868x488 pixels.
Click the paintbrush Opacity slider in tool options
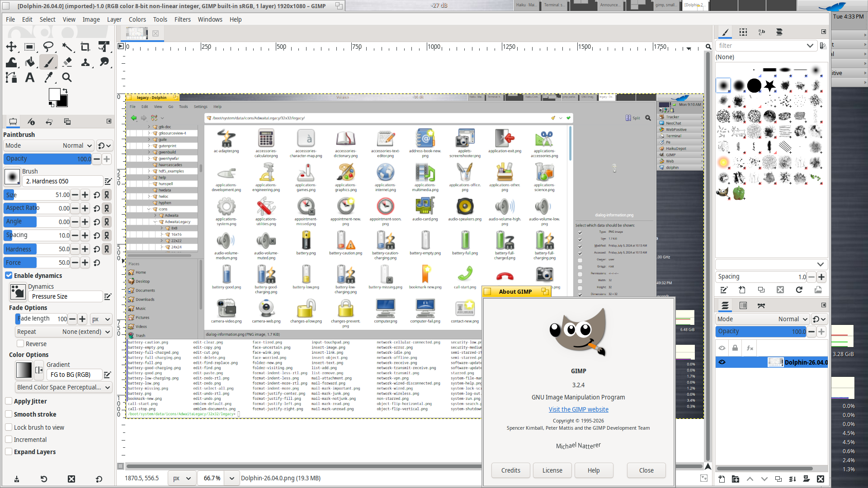tap(47, 159)
